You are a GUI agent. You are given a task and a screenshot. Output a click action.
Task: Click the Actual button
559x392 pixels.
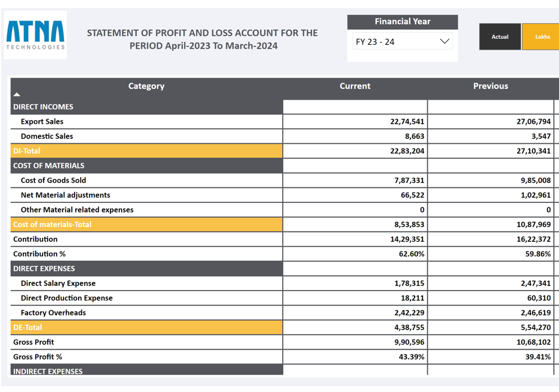pyautogui.click(x=500, y=37)
